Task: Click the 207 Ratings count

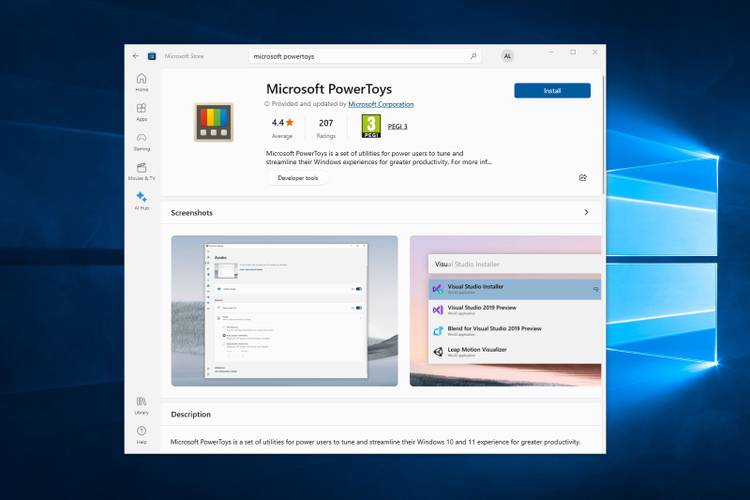Action: coord(326,128)
